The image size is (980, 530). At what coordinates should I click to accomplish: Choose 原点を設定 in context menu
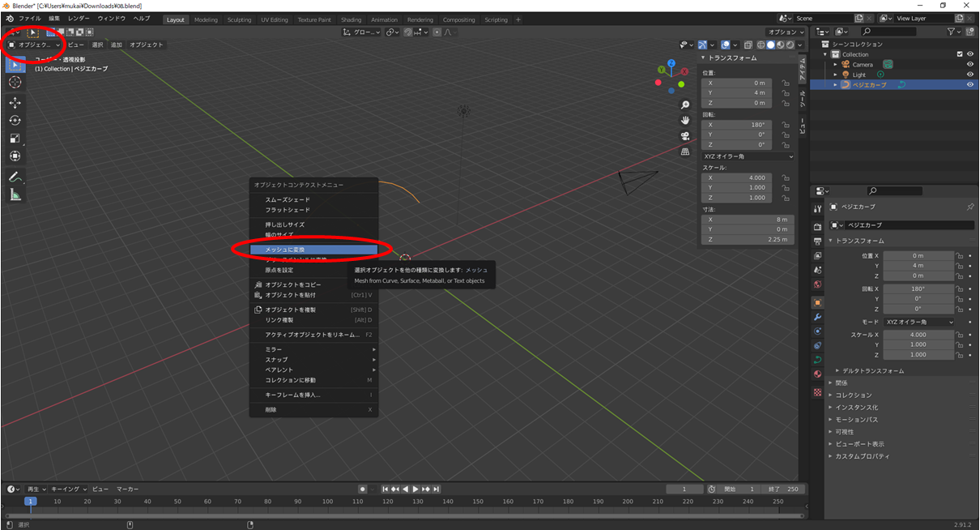point(313,270)
